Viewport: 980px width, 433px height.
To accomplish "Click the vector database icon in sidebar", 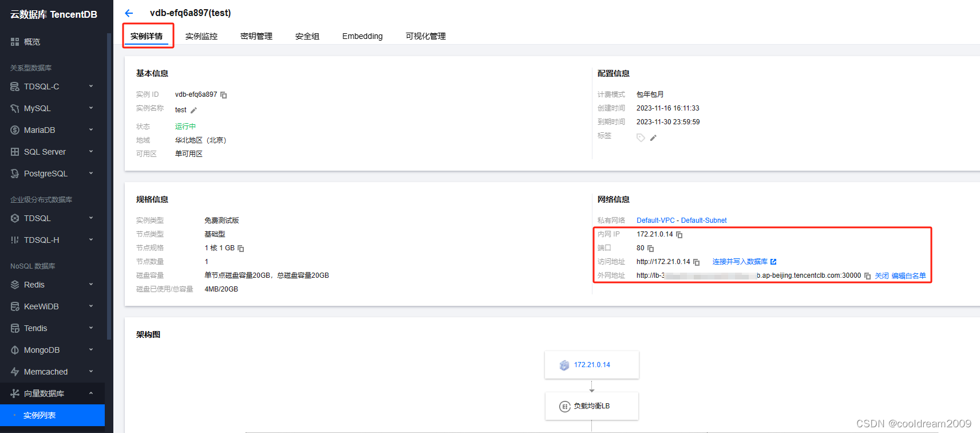I will pos(15,393).
